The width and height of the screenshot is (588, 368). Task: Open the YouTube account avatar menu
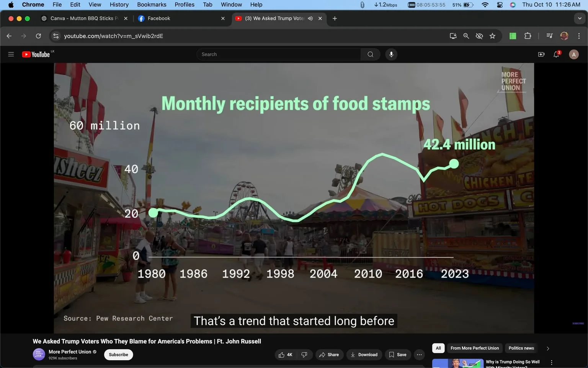[573, 54]
